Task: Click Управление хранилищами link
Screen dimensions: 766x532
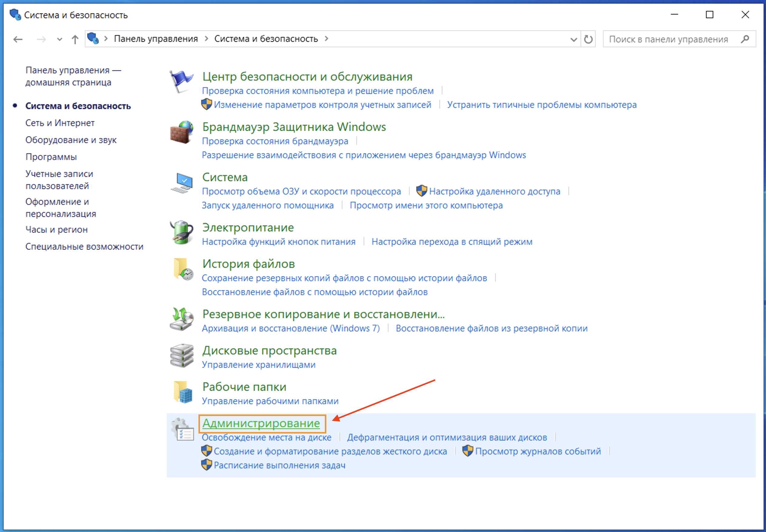Action: [259, 365]
